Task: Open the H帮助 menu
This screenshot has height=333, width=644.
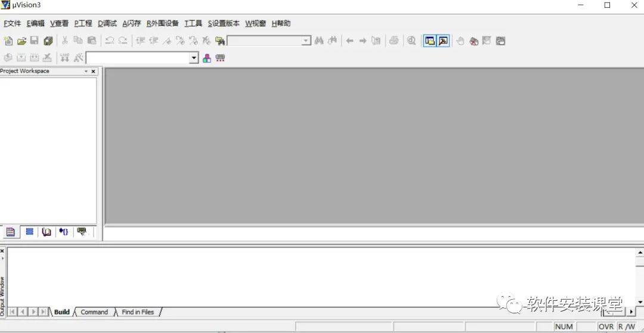Action: 281,23
